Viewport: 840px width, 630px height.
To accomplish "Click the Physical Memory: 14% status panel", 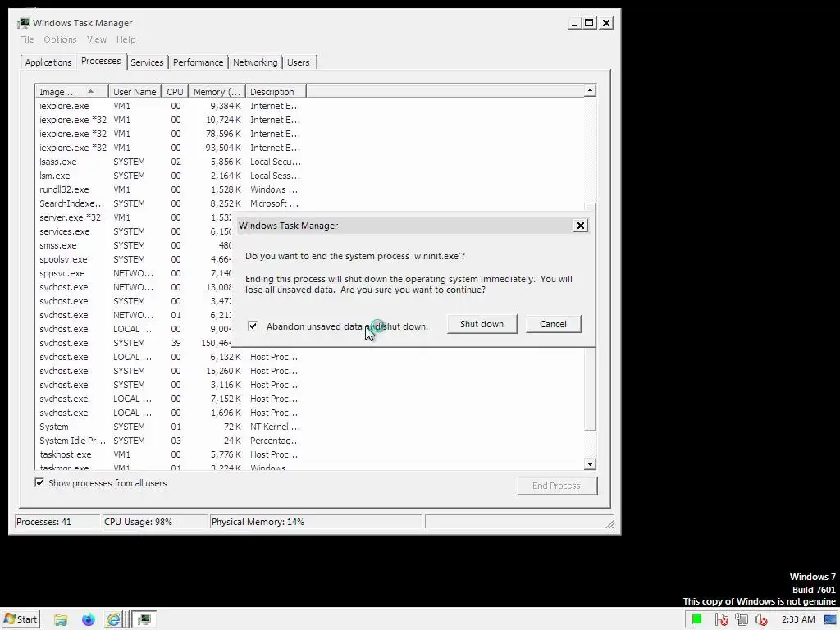I will pyautogui.click(x=317, y=522).
